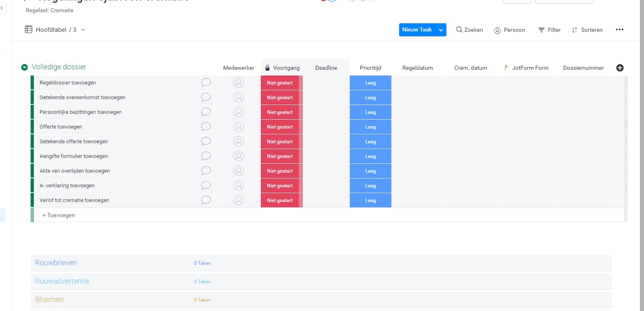
Task: Open conversation bubble for Aangifte formulier toevoegen
Action: click(206, 156)
